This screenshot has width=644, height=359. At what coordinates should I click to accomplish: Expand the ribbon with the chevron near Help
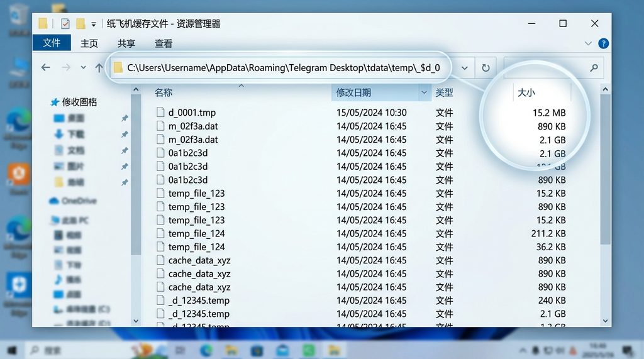588,43
